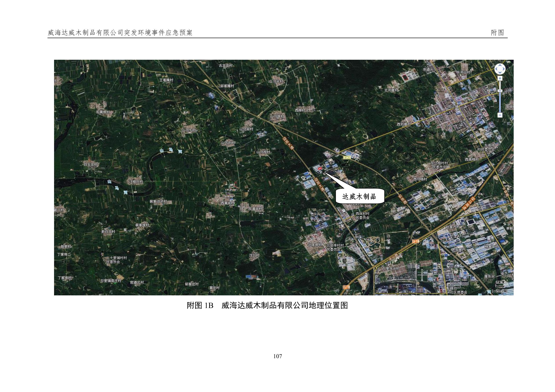Click the 汶口村 village label
Screen dimensions: 555x392
click(x=254, y=255)
